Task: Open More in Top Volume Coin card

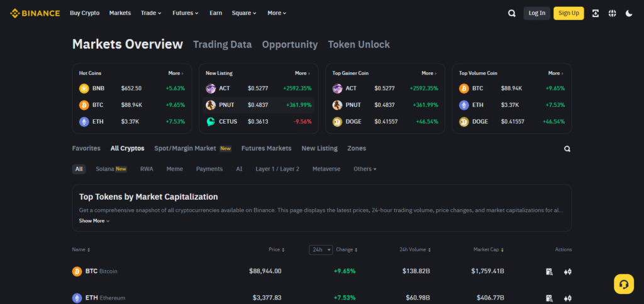Action: [556, 73]
